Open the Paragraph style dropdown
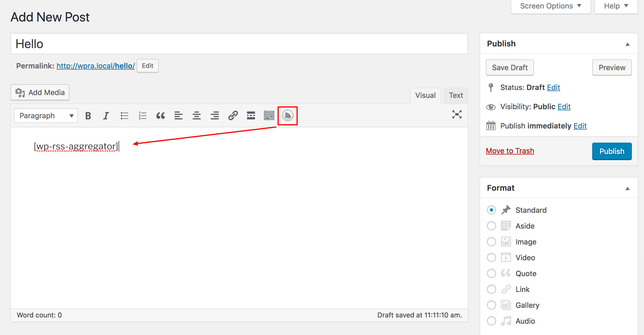This screenshot has height=335, width=644. coord(45,115)
